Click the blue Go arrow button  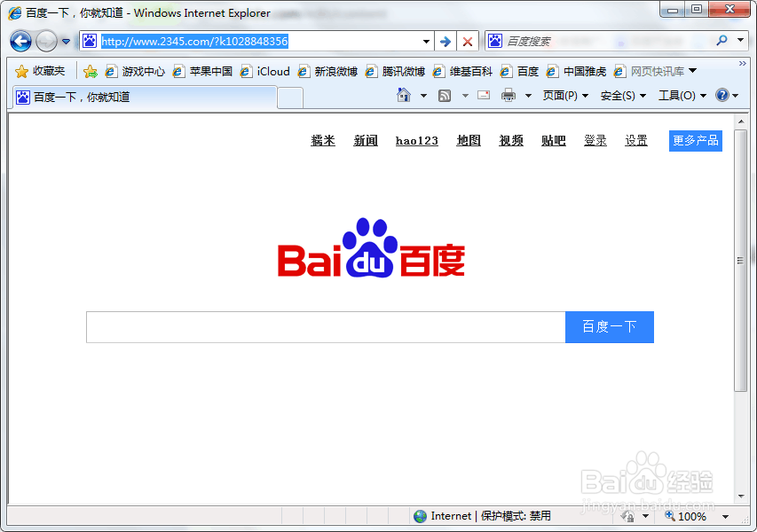click(446, 42)
